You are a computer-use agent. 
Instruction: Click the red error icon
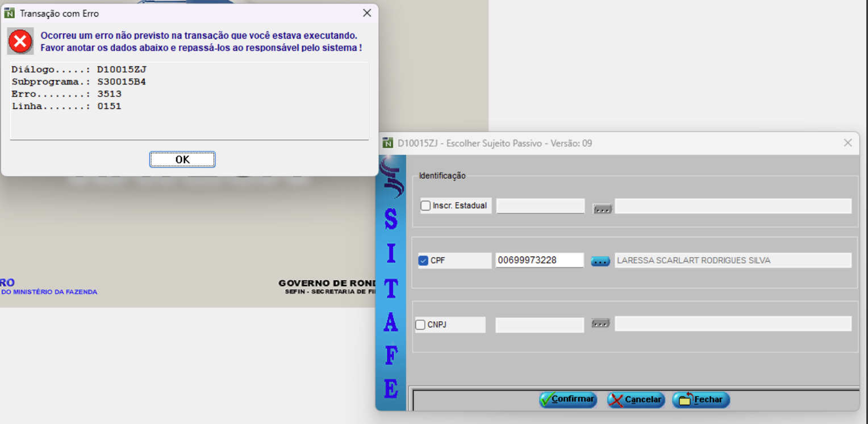tap(20, 42)
